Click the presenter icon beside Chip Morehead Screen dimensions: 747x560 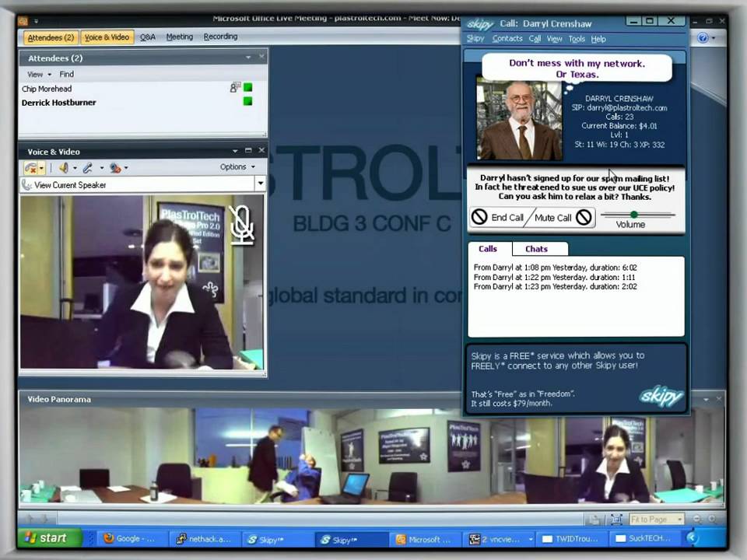click(x=235, y=87)
